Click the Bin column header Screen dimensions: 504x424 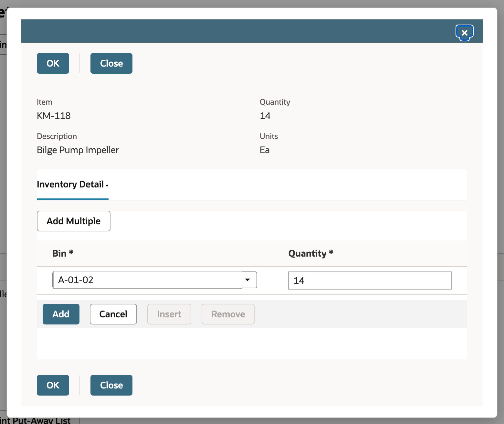click(63, 253)
